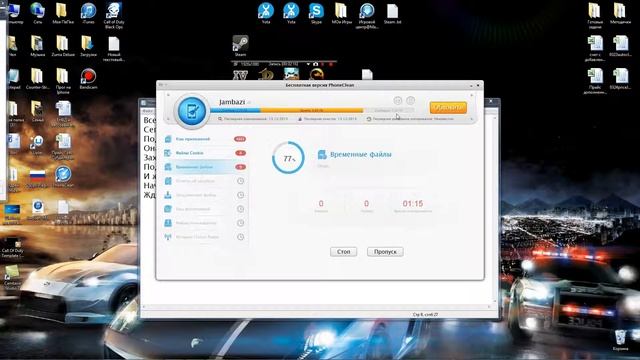Viewport: 640px width, 360px height.
Task: Click the camera icon on the Bandicam recording bar
Action: click(315, 64)
